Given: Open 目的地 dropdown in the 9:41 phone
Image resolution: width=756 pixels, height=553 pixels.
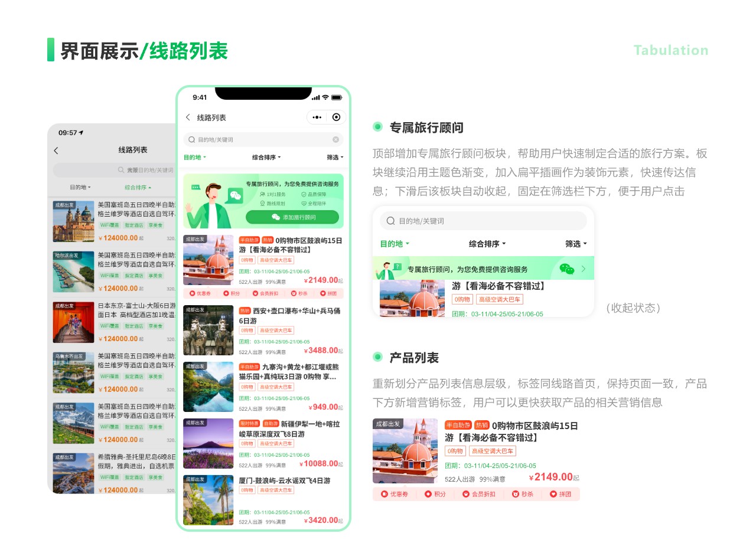Looking at the screenshot, I should click(x=195, y=158).
